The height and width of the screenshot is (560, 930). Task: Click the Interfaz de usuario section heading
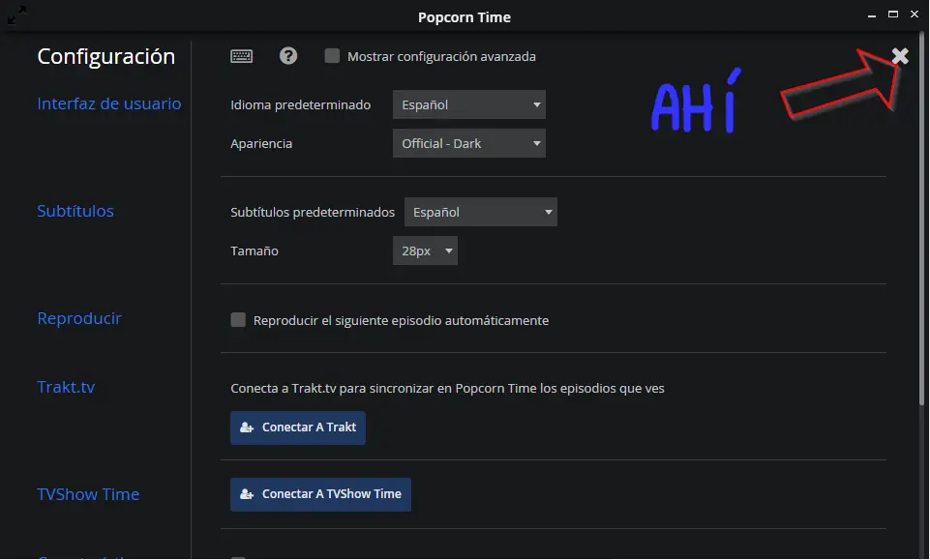[109, 103]
